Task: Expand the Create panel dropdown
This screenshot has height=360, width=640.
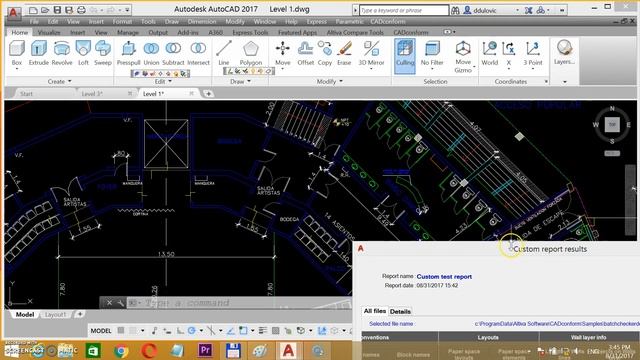Action: 60,82
